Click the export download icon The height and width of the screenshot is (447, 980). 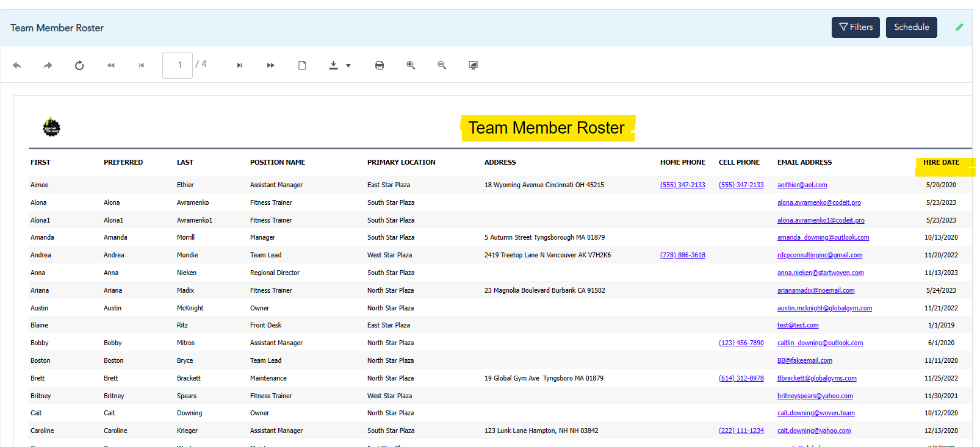[x=333, y=65]
